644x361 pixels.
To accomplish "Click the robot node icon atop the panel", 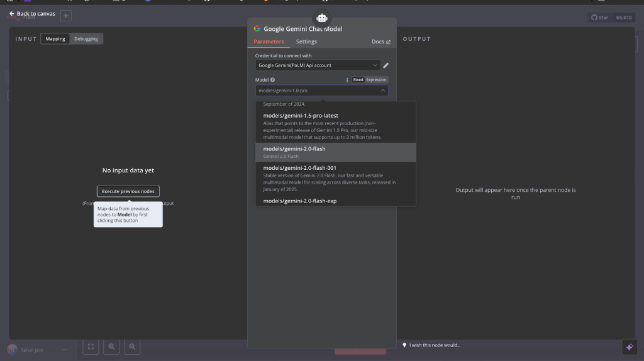I will click(x=321, y=18).
